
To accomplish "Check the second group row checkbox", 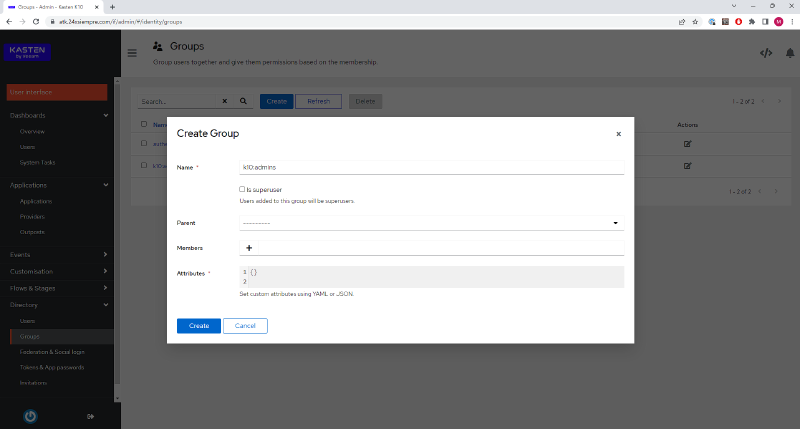I will (144, 165).
